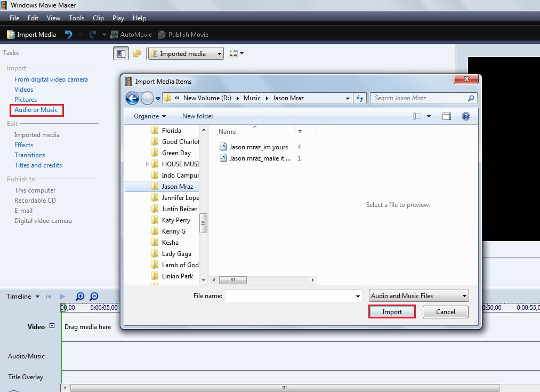540x392 pixels.
Task: Click the Refresh button beside address bar
Action: [360, 98]
